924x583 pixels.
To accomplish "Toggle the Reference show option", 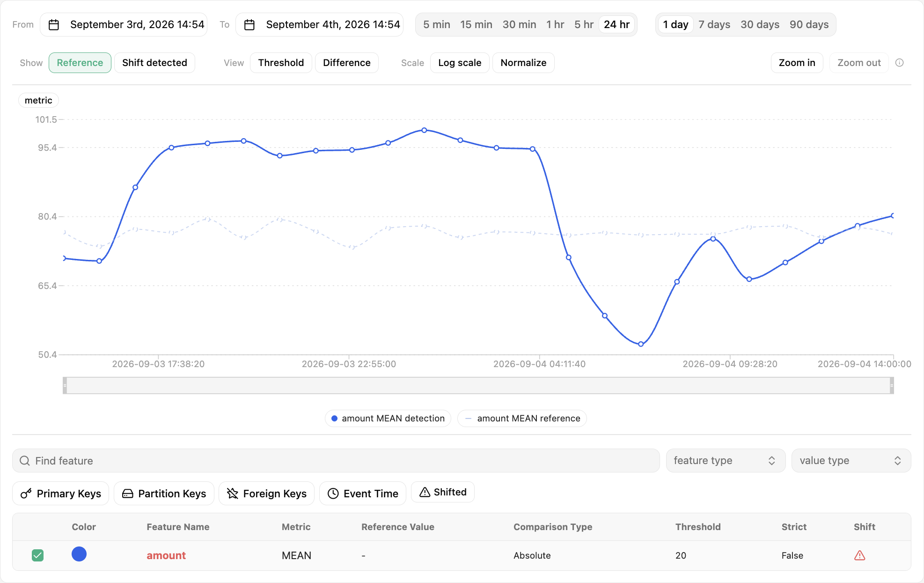I will 80,63.
